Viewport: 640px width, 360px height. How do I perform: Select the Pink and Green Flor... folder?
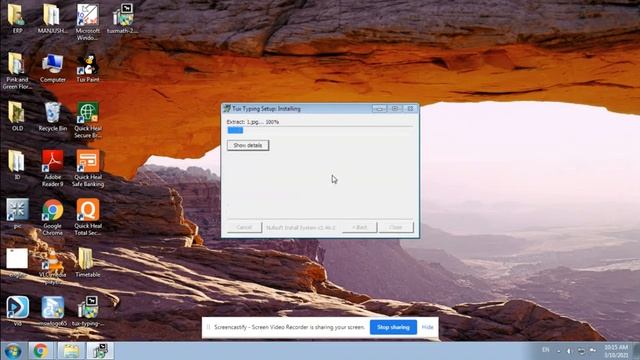coord(17,71)
